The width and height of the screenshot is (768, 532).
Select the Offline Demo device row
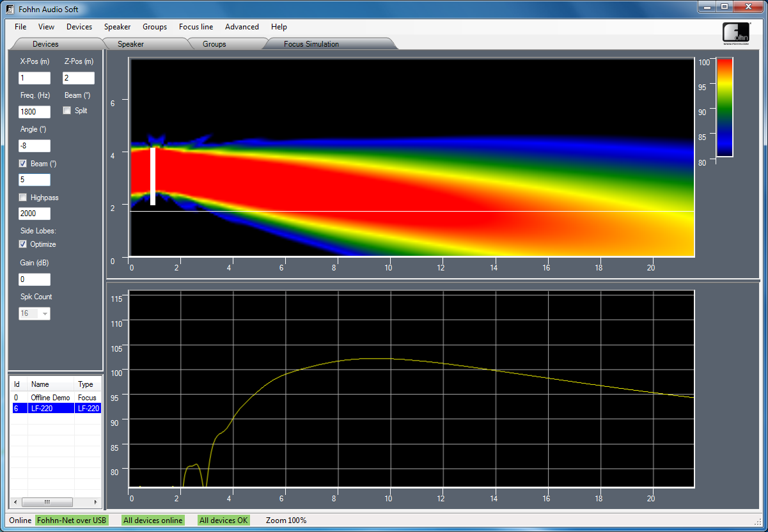point(56,398)
